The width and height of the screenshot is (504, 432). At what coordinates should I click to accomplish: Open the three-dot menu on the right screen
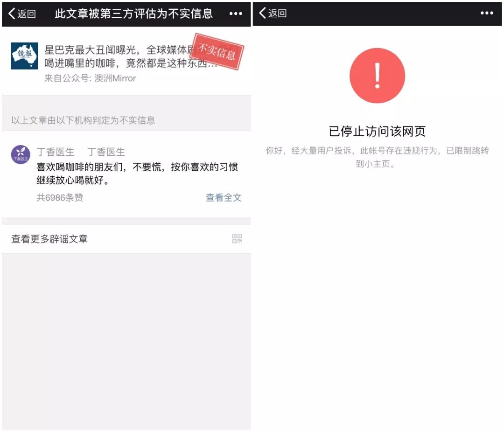point(487,13)
